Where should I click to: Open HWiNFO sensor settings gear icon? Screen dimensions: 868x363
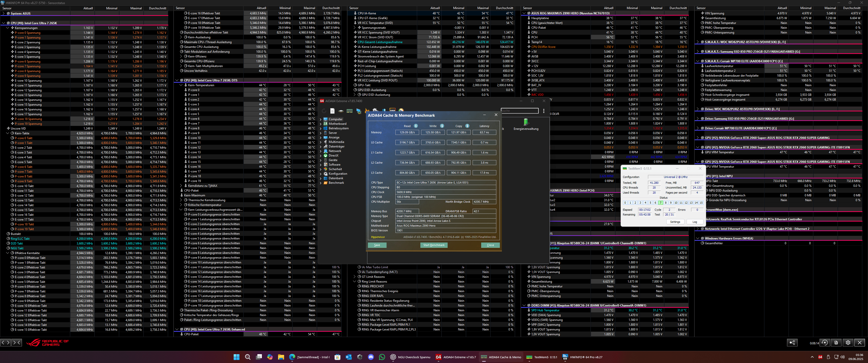[848, 343]
